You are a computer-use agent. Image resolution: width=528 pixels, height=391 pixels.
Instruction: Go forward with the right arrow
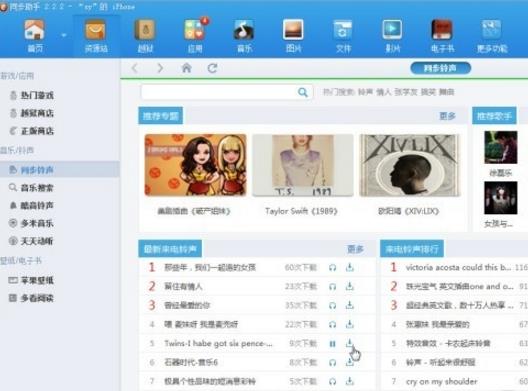[160, 68]
